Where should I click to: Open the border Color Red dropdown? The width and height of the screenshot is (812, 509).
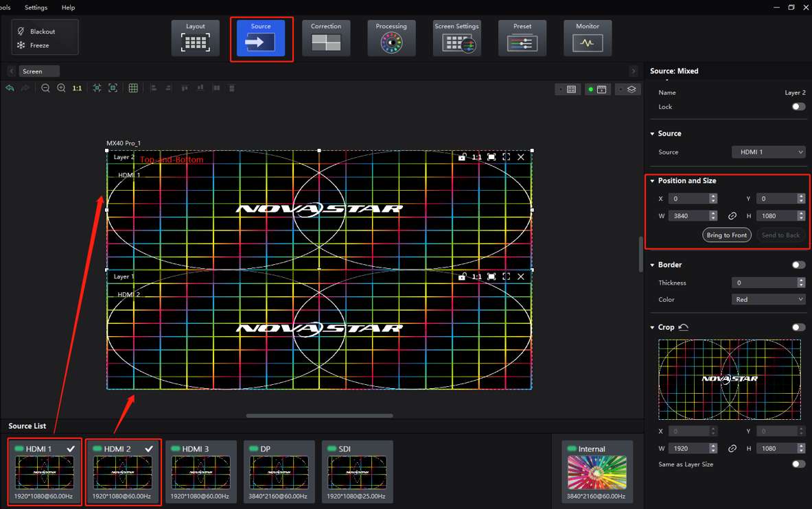[769, 299]
